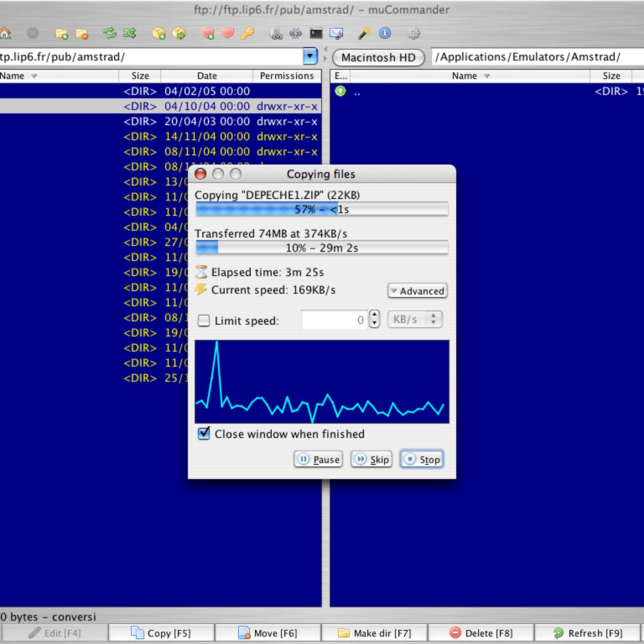Click the Connect to server icon
Viewport: 644px width, 644px height.
tap(276, 33)
